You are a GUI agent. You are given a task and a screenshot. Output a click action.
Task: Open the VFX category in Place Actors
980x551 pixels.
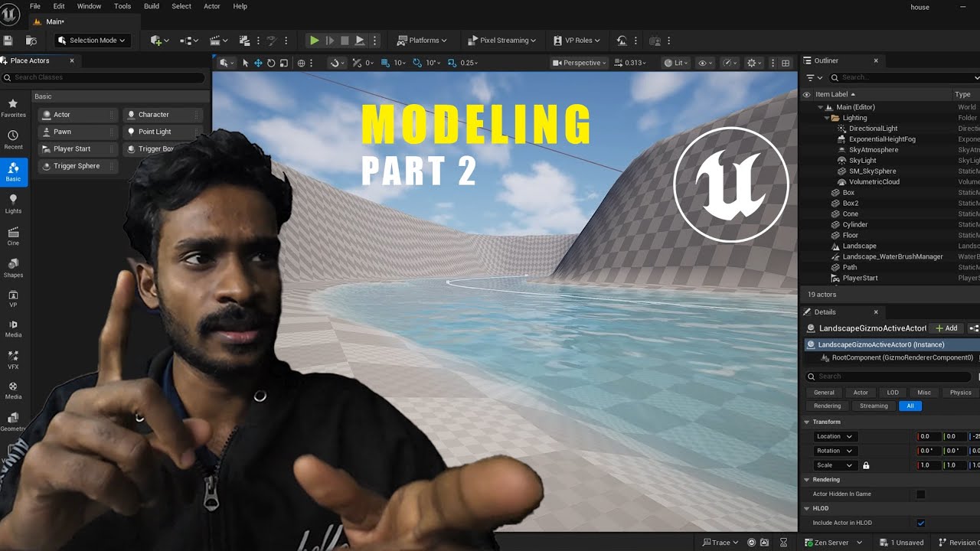pyautogui.click(x=13, y=360)
